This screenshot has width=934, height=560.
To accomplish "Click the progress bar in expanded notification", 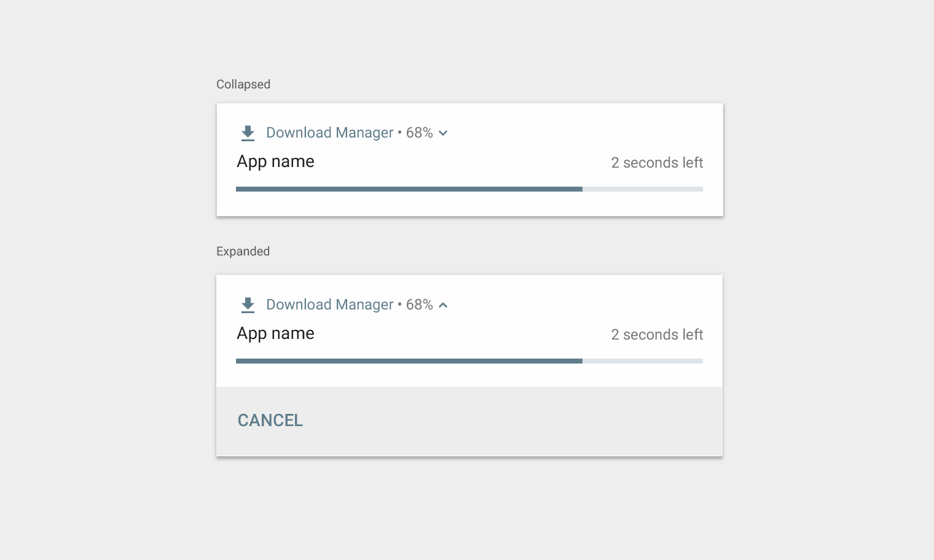I will click(x=469, y=361).
